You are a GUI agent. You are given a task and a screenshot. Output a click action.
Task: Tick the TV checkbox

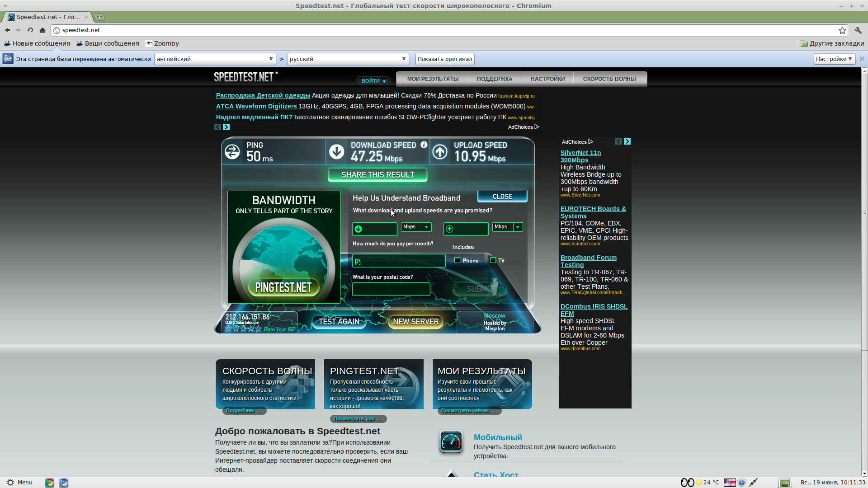coord(493,260)
